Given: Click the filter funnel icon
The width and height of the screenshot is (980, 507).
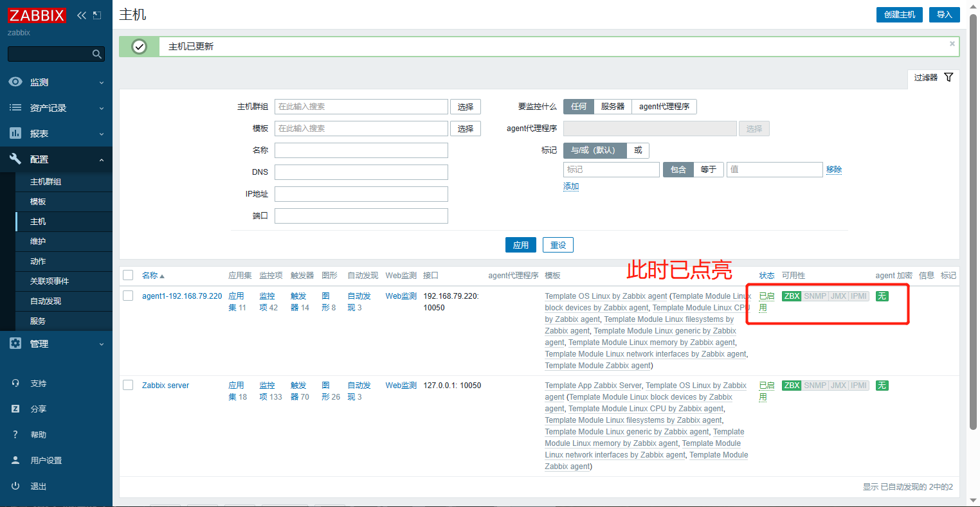Looking at the screenshot, I should [x=948, y=77].
